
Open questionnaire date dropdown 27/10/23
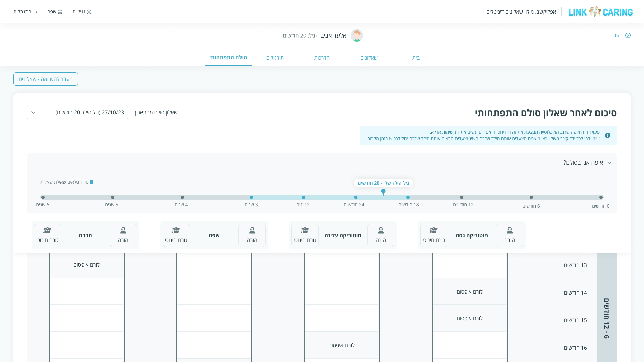pyautogui.click(x=77, y=112)
